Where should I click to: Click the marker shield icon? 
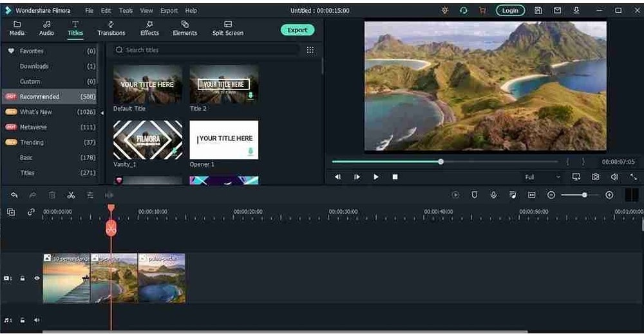475,195
